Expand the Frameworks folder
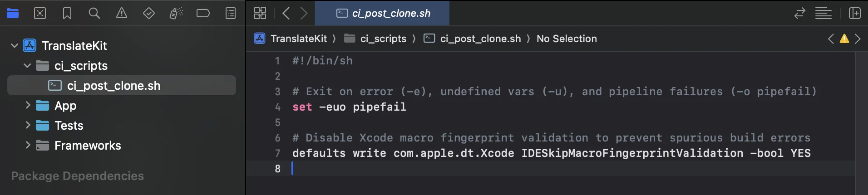The height and width of the screenshot is (195, 868). (28, 146)
